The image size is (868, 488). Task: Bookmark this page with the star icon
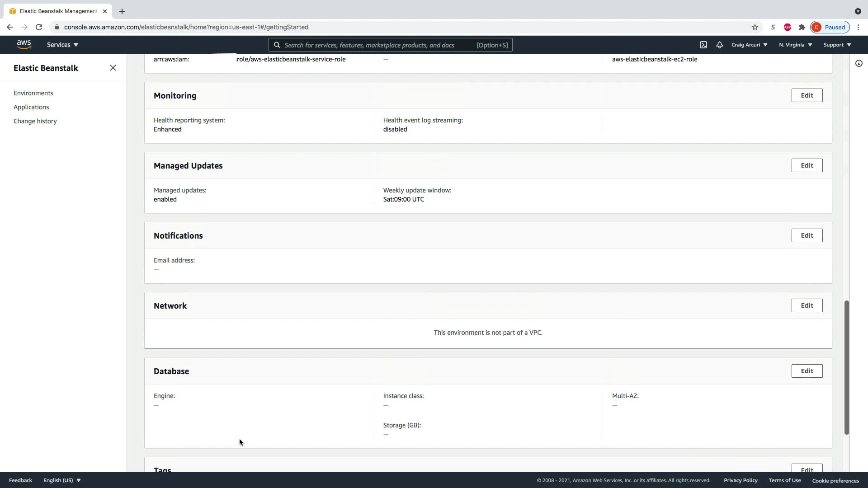click(755, 27)
